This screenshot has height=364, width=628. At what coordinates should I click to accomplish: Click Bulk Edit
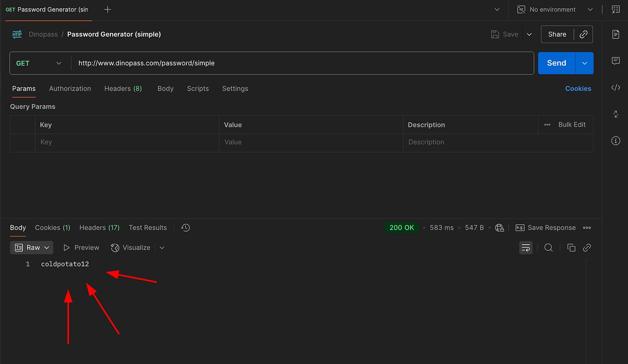(572, 125)
